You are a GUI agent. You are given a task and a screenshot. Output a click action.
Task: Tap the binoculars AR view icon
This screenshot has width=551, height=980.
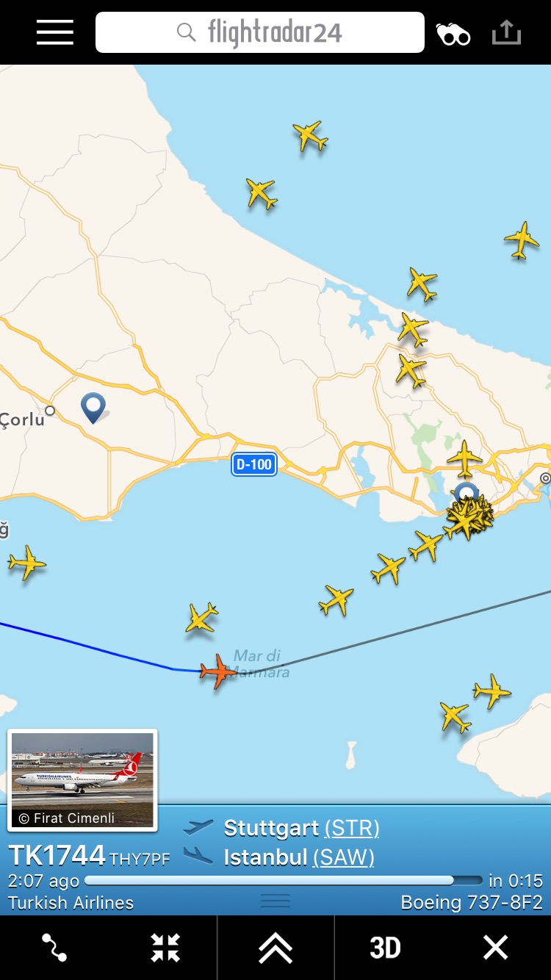(453, 34)
